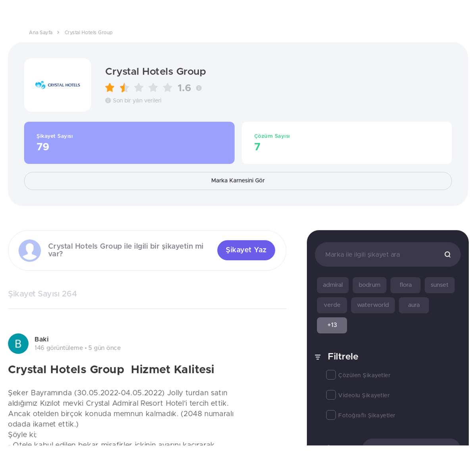
Task: Open Marka Karnesini Gör
Action: click(x=238, y=181)
